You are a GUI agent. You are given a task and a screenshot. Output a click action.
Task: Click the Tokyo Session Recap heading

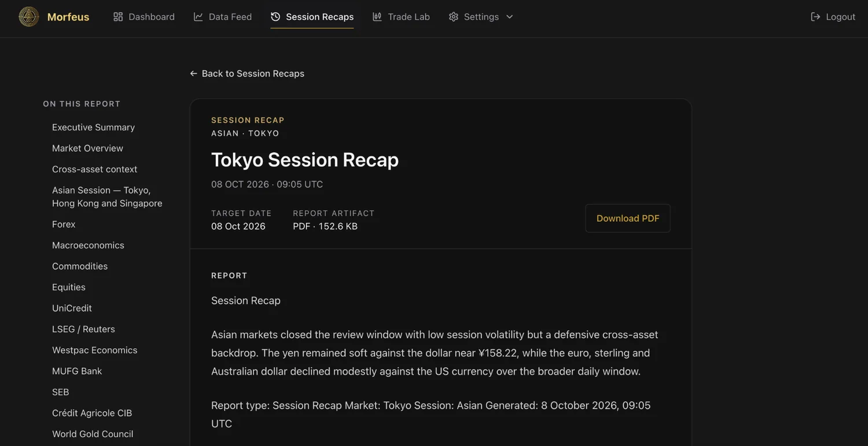[x=305, y=159]
